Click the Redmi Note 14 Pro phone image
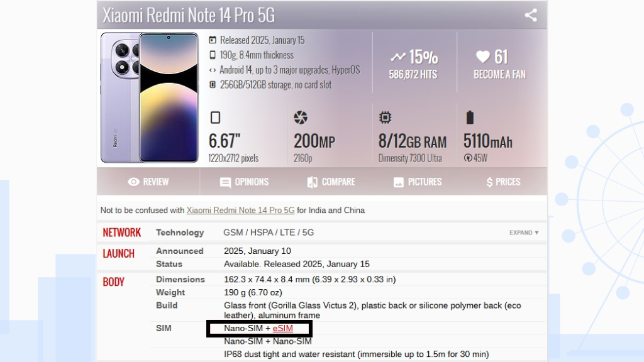 (150, 97)
